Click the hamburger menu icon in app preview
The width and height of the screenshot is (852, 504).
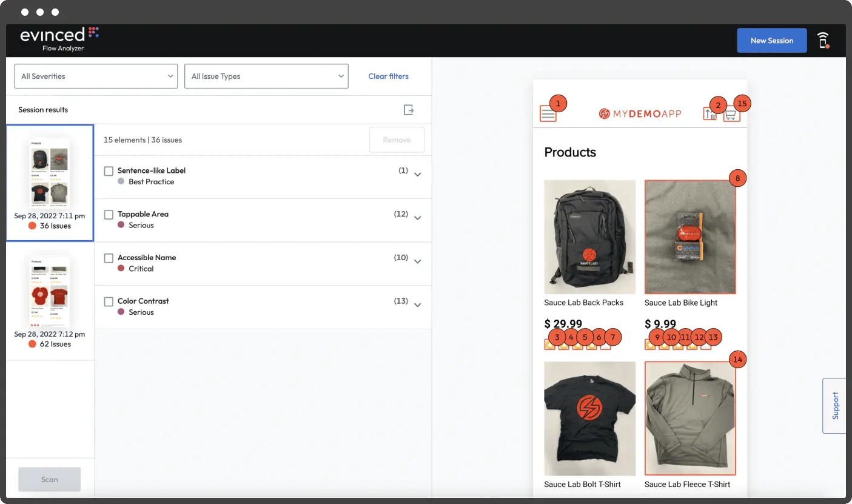click(x=548, y=114)
